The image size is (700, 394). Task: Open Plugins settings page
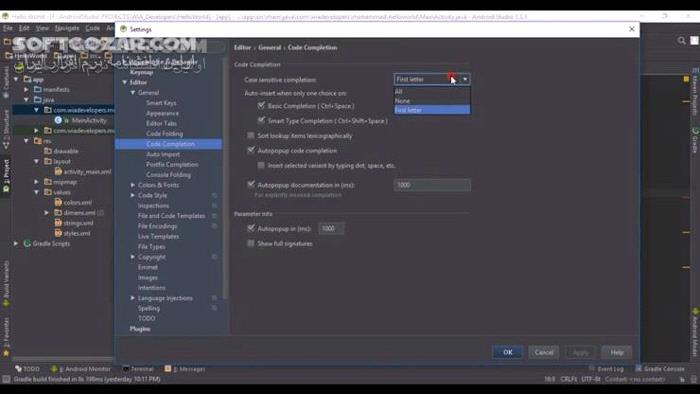pyautogui.click(x=140, y=329)
